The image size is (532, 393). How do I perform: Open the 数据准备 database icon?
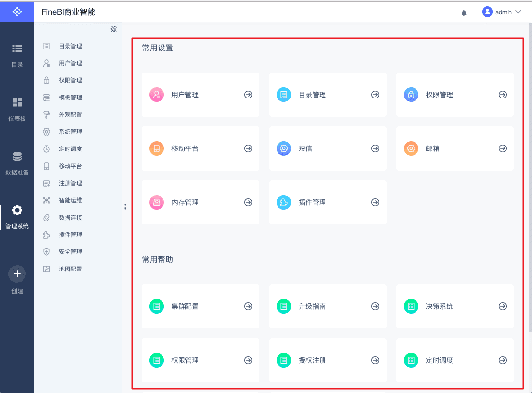click(17, 157)
